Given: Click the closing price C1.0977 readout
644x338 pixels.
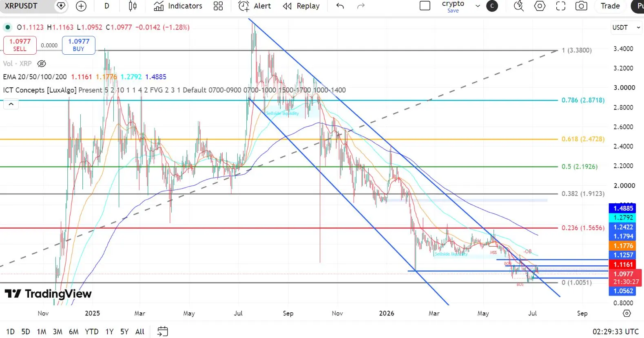Looking at the screenshot, I should [119, 27].
